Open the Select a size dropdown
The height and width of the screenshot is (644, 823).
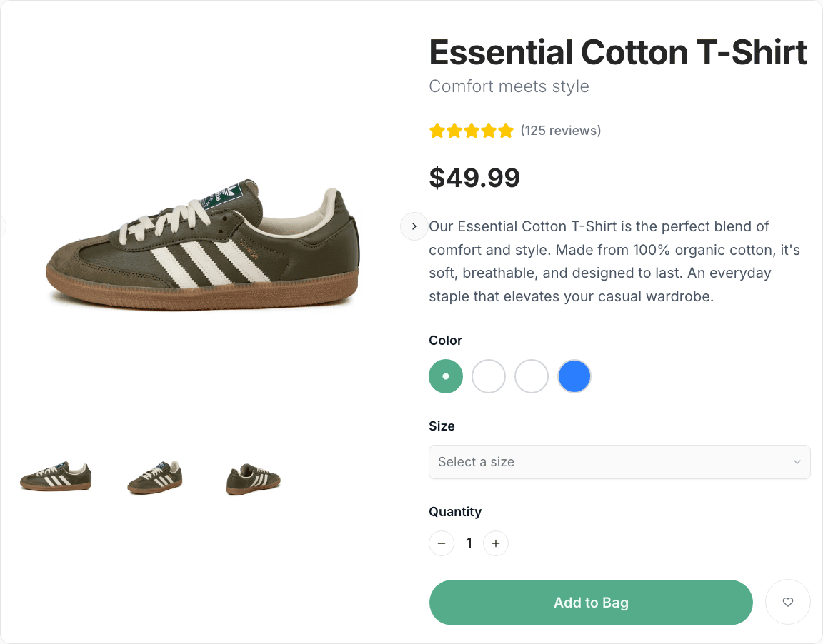(619, 462)
